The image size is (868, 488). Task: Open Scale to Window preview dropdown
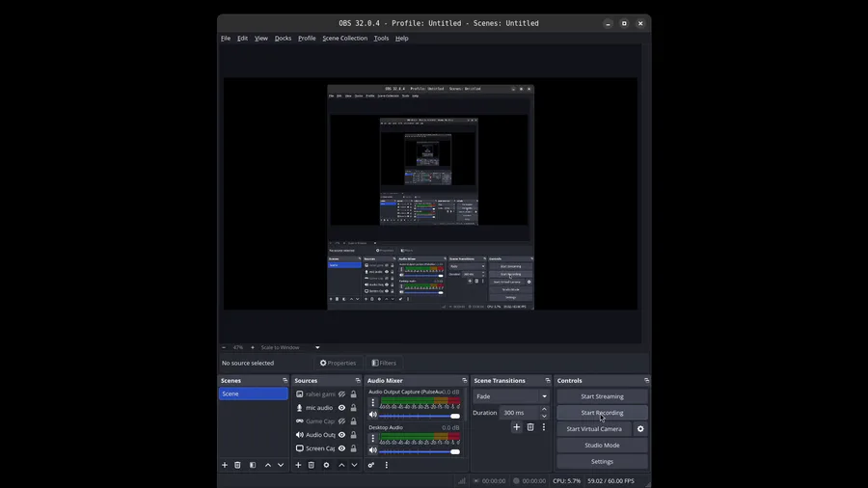(290, 347)
